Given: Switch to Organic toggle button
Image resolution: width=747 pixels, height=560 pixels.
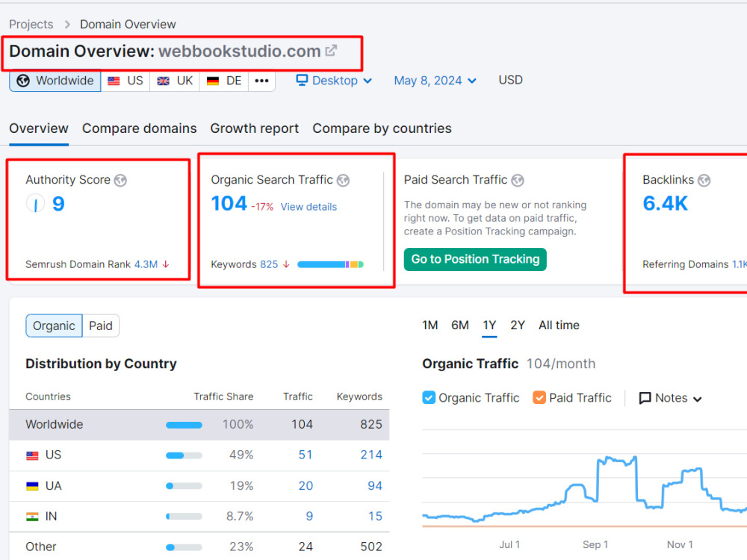Looking at the screenshot, I should tap(54, 326).
